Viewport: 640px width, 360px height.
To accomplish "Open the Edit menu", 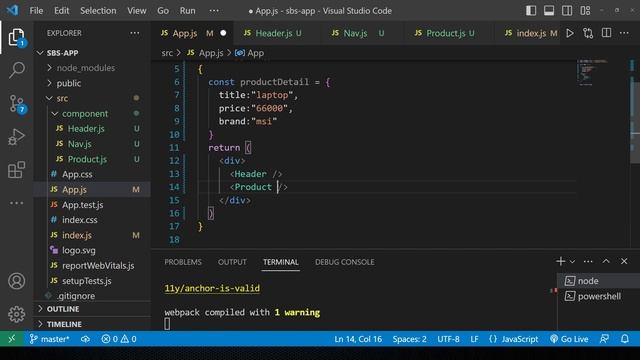I will [62, 11].
